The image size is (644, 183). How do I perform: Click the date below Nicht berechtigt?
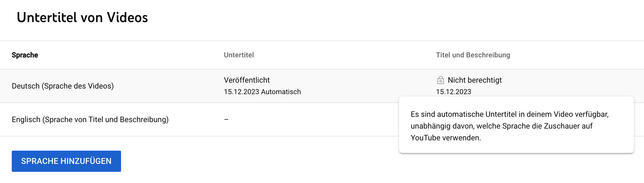(x=453, y=92)
